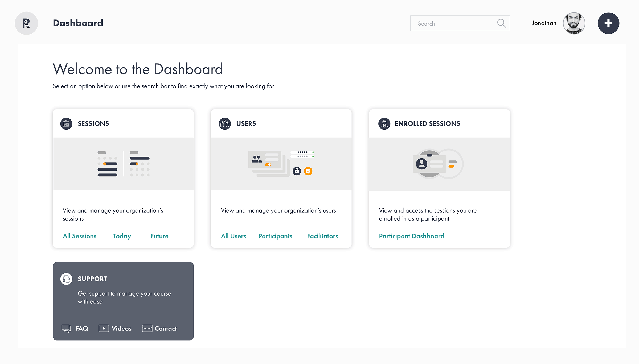Click the 'Welcome to the Dashboard' heading
The width and height of the screenshot is (639, 364).
[x=137, y=69]
